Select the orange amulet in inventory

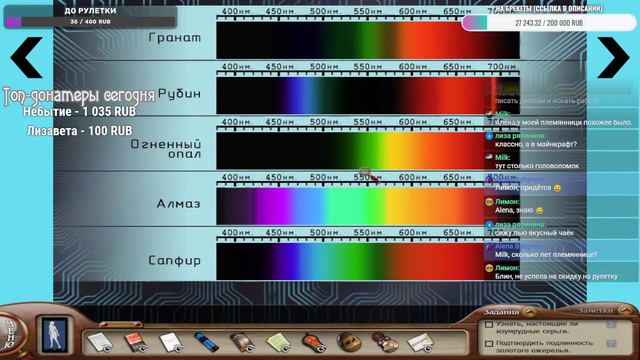pos(314,342)
